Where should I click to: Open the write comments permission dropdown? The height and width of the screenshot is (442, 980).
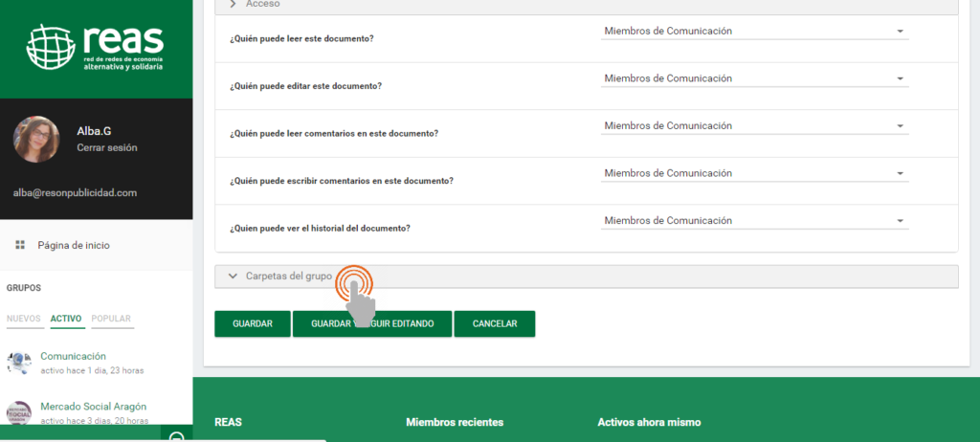click(754, 173)
